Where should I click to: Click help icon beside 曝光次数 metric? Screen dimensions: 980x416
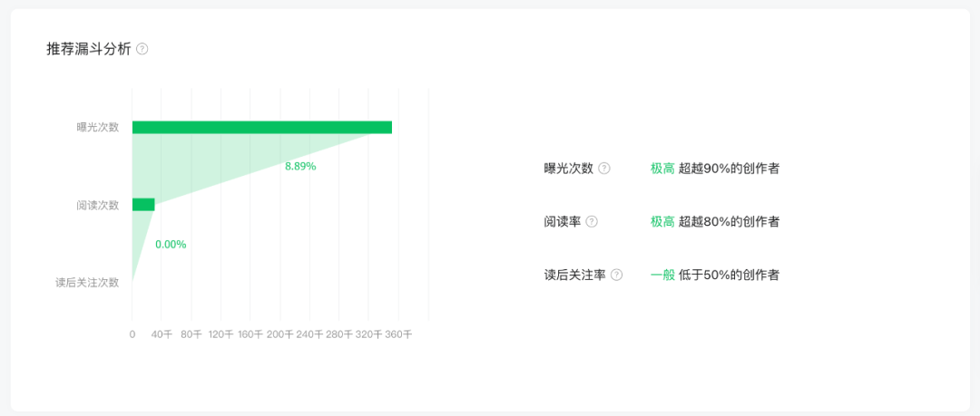tap(603, 169)
